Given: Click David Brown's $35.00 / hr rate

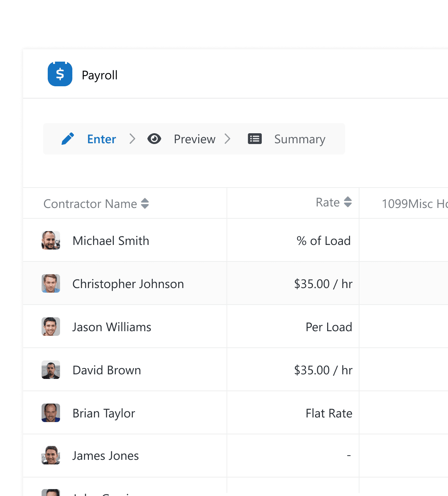Looking at the screenshot, I should 323,370.
